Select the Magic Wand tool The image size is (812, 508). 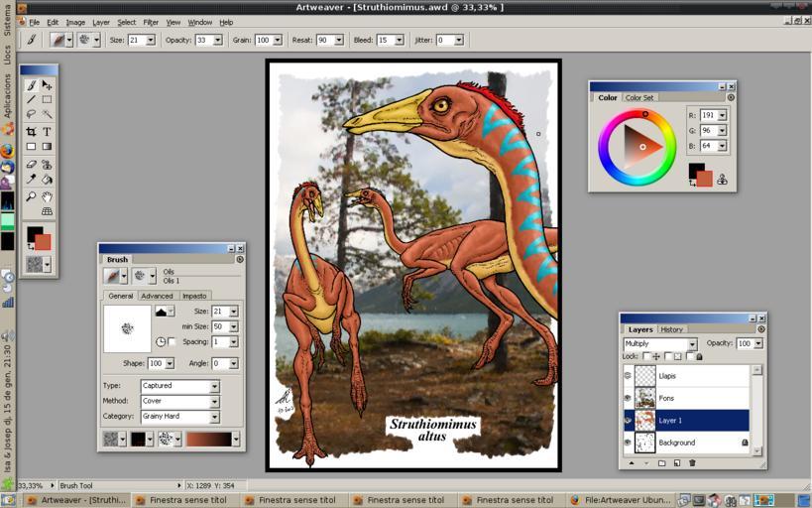pyautogui.click(x=47, y=115)
